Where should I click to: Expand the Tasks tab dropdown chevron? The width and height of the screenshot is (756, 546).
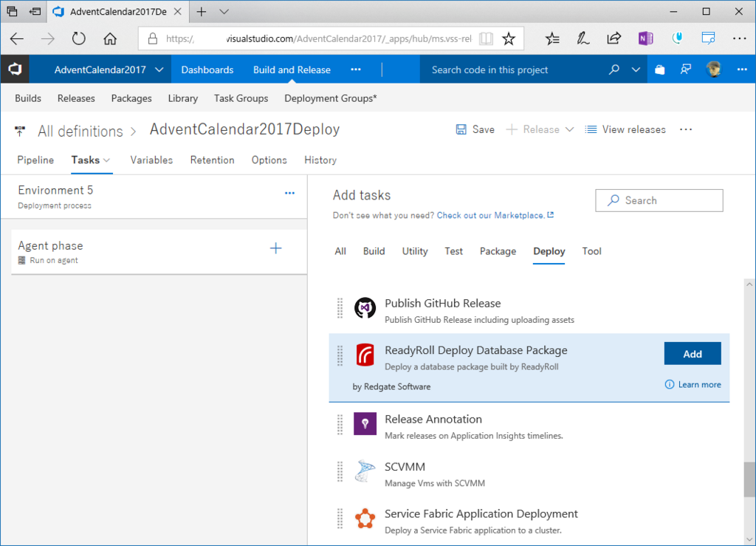(106, 160)
